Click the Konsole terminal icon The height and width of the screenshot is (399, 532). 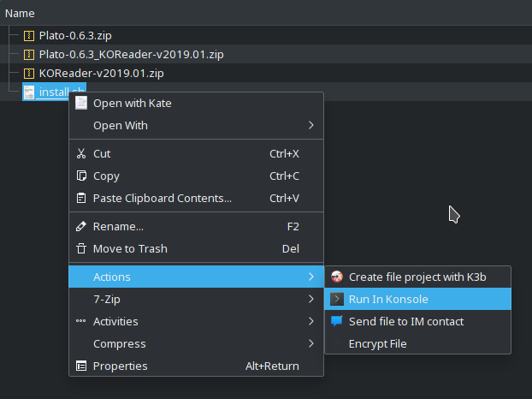pyautogui.click(x=337, y=299)
